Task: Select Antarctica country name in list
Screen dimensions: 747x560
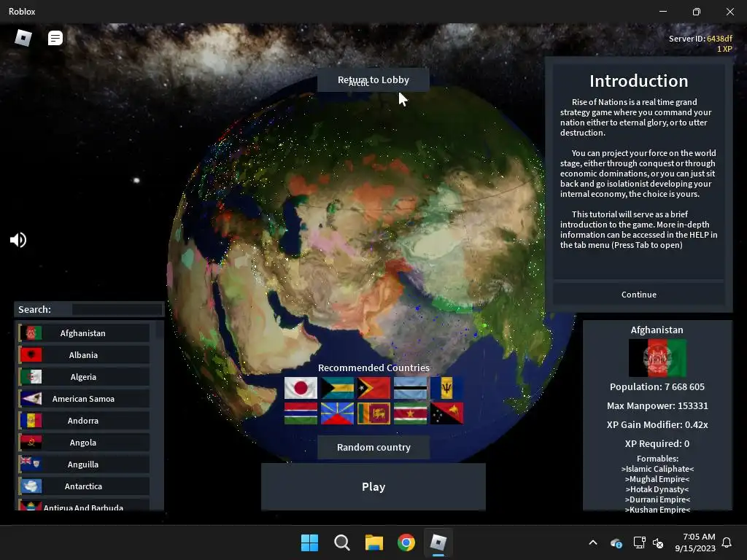Action: [x=83, y=486]
